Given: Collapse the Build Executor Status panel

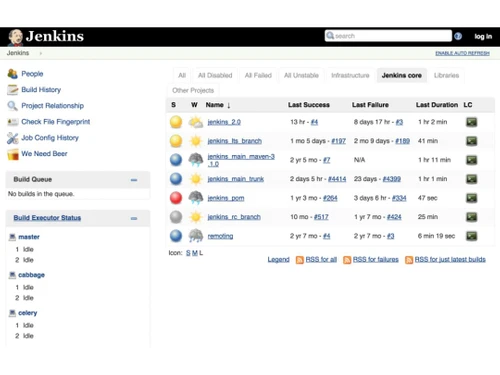Looking at the screenshot, I should 134,219.
